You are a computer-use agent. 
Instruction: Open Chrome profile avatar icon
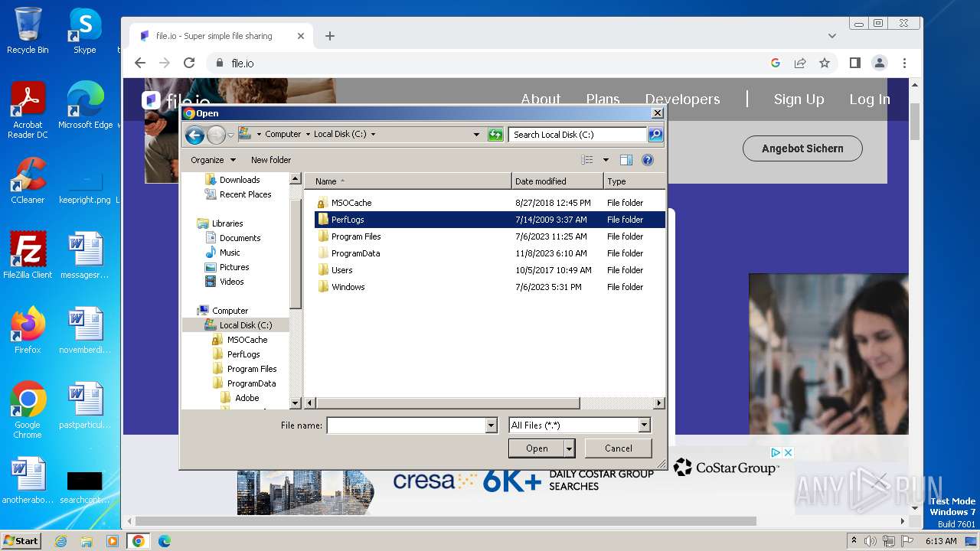coord(880,63)
